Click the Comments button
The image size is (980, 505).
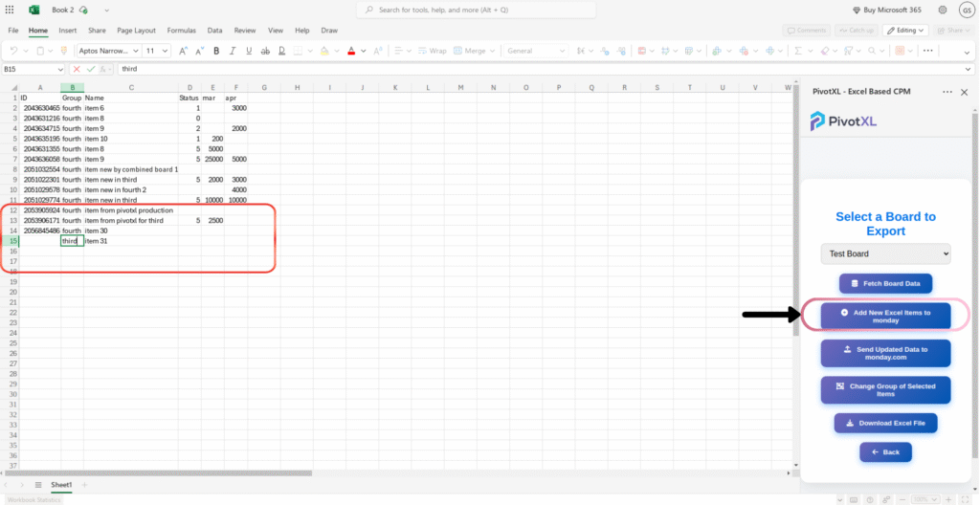[x=806, y=30]
